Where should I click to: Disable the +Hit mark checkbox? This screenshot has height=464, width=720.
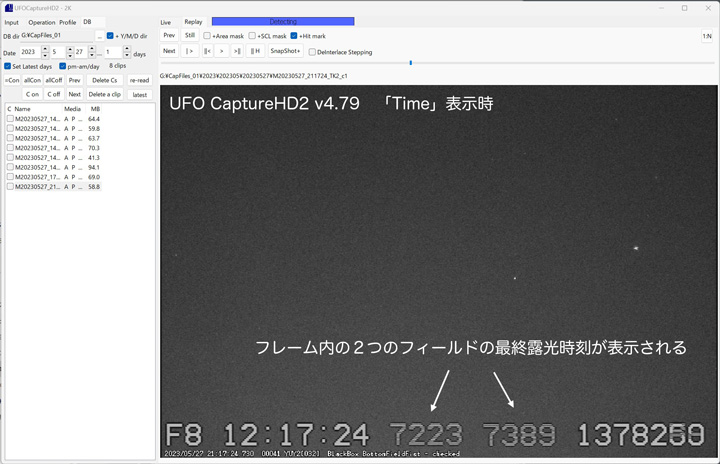click(294, 36)
